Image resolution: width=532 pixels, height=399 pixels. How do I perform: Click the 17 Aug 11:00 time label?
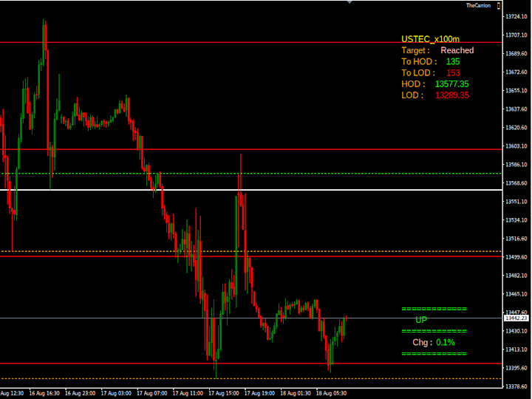pos(188,393)
